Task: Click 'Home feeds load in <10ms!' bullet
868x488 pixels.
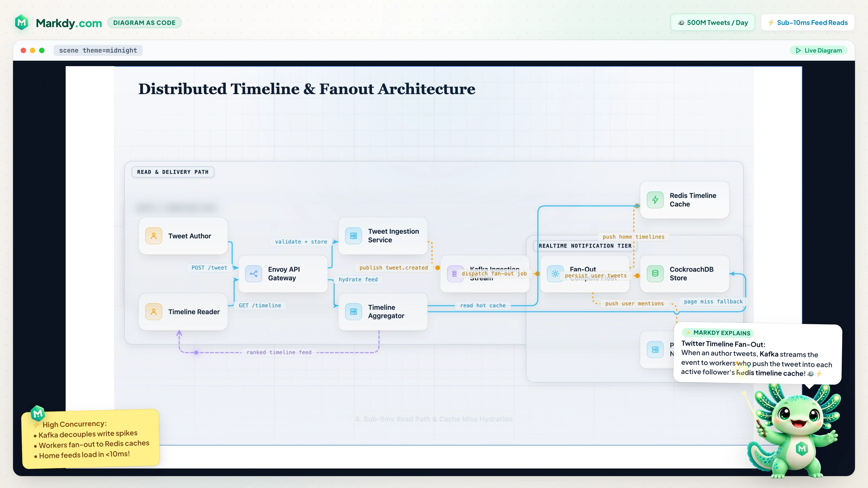Action: pyautogui.click(x=84, y=455)
